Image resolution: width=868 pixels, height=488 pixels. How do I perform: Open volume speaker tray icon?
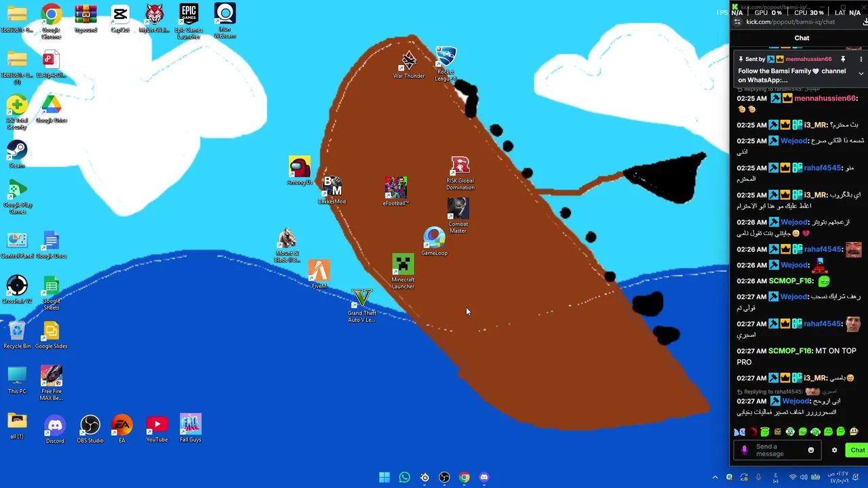[803, 477]
